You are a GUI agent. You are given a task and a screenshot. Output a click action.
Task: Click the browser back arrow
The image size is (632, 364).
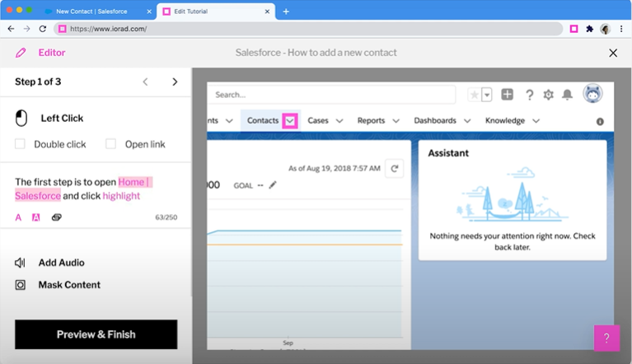tap(11, 29)
